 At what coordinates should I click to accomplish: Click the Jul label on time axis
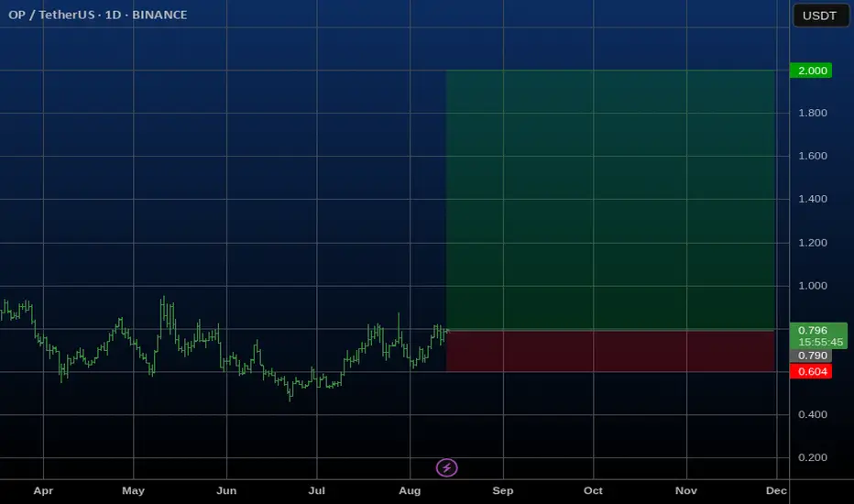click(316, 490)
